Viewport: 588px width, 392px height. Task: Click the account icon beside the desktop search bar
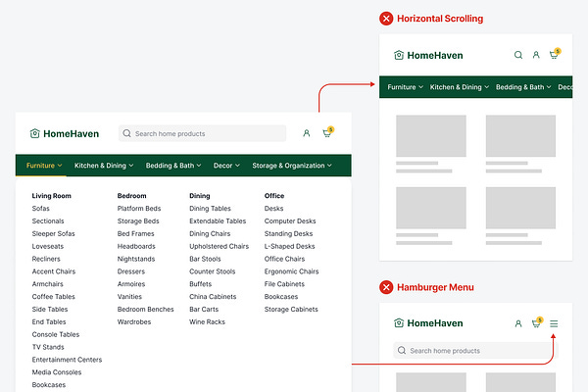pos(307,133)
